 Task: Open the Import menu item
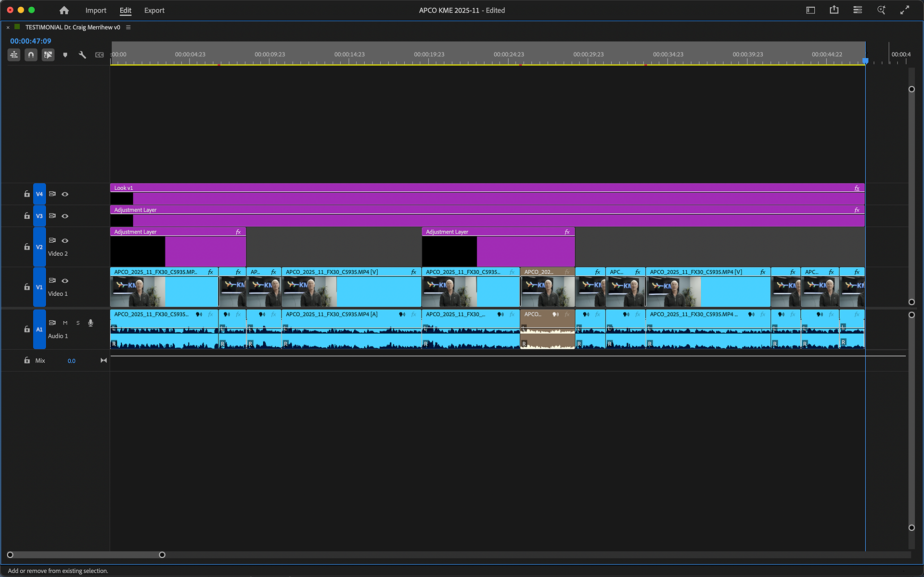click(96, 10)
